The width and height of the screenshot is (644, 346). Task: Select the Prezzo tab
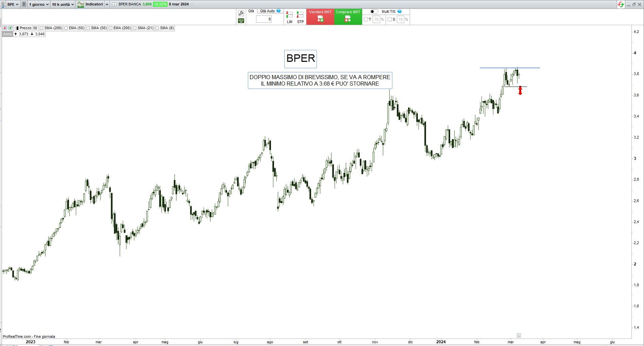click(23, 28)
